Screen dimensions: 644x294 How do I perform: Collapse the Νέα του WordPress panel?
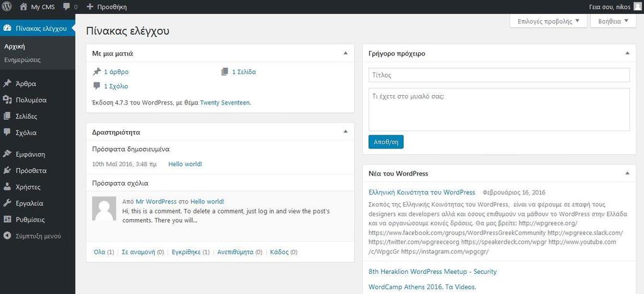pos(627,173)
